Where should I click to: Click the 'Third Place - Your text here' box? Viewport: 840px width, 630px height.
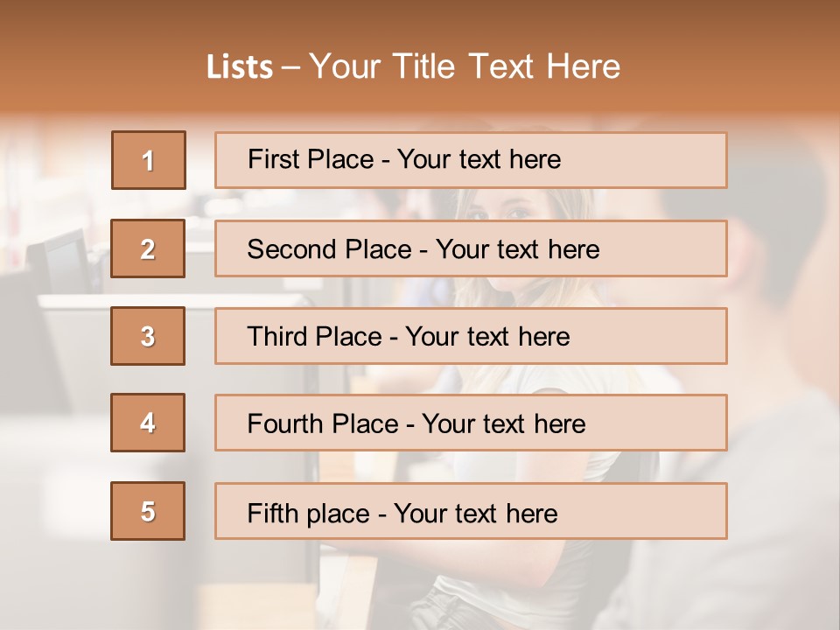471,336
